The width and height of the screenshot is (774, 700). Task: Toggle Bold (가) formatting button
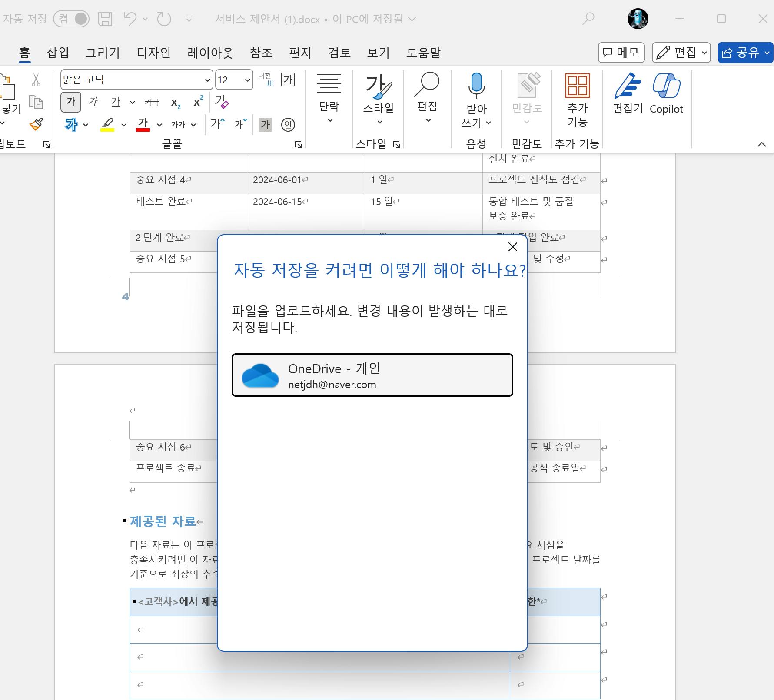pyautogui.click(x=71, y=102)
